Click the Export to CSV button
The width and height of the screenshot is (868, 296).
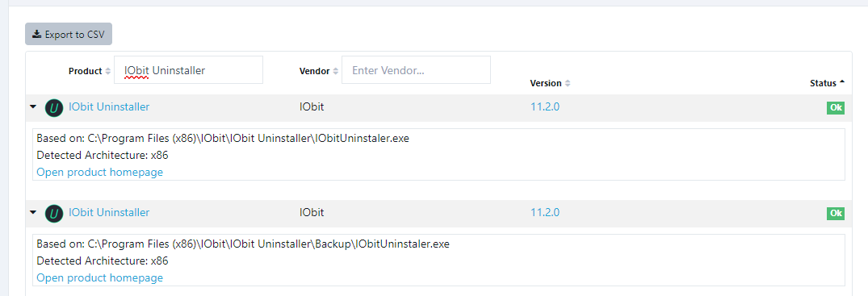tap(69, 34)
